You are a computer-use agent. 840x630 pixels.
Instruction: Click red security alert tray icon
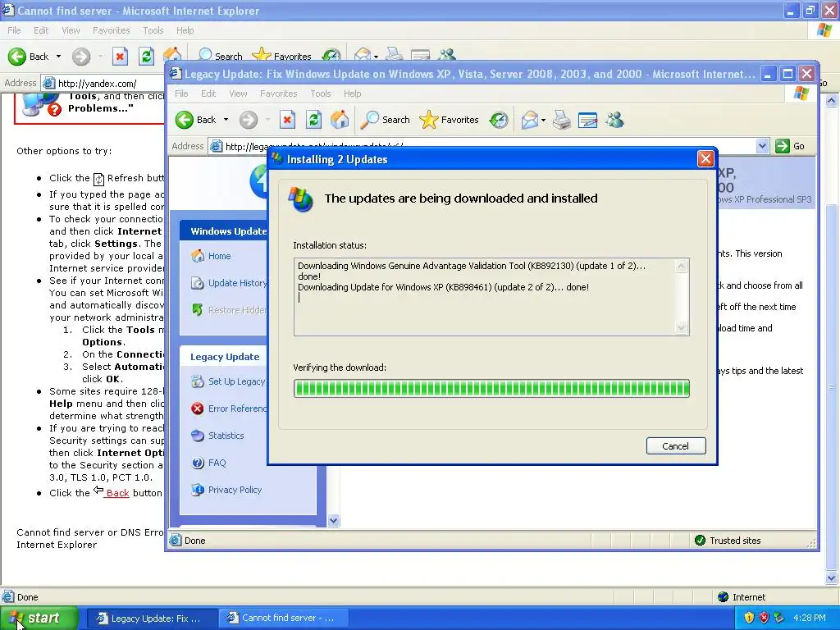(x=764, y=618)
